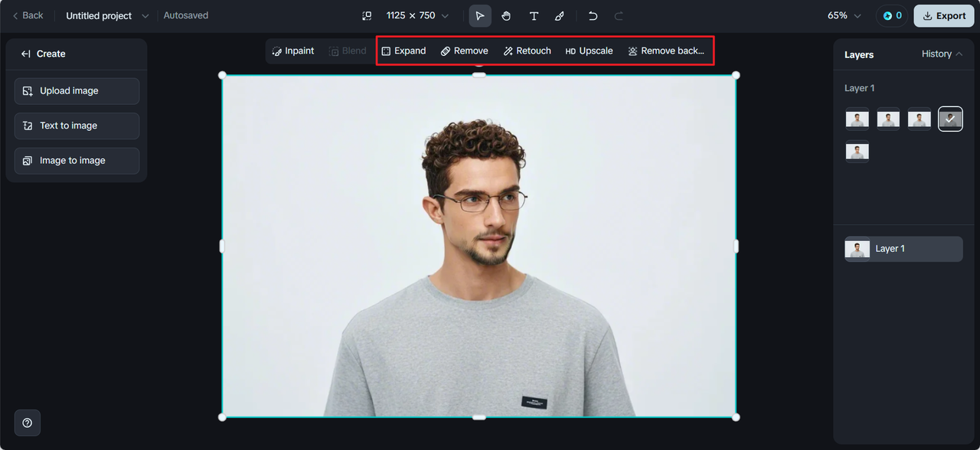This screenshot has height=450, width=980.
Task: Click the Blend tool
Action: [348, 51]
